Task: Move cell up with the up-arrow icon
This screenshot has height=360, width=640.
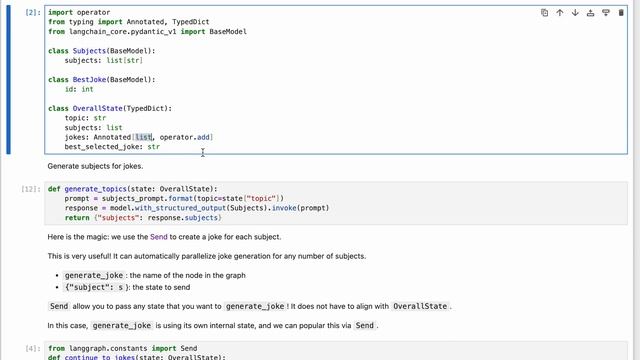Action: (x=560, y=13)
